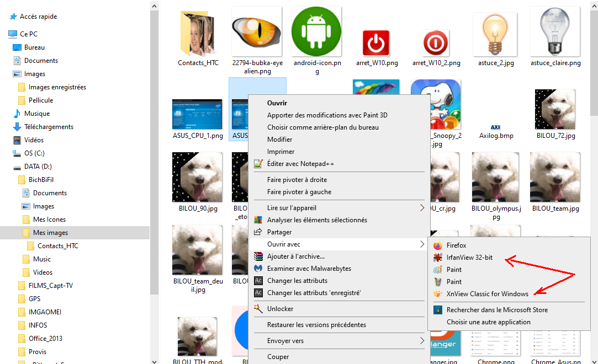Open the Téléchargements folder in the sidebar
The image size is (598, 364).
pyautogui.click(x=49, y=127)
